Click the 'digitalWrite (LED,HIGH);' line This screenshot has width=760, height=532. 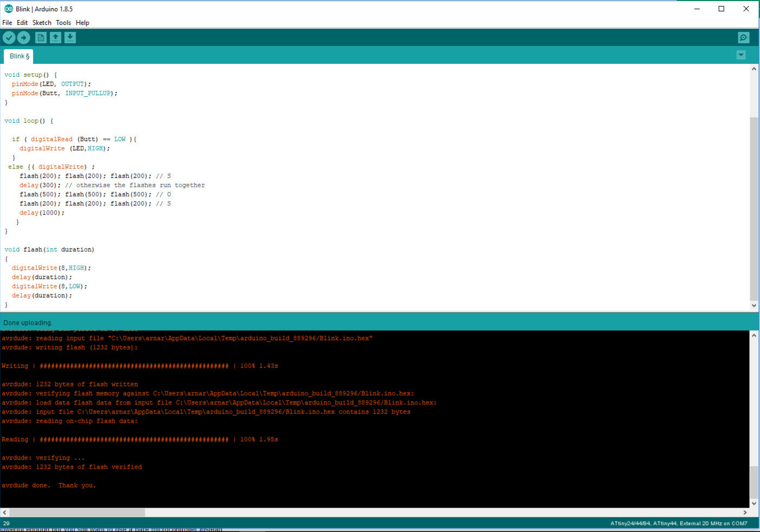pos(65,149)
